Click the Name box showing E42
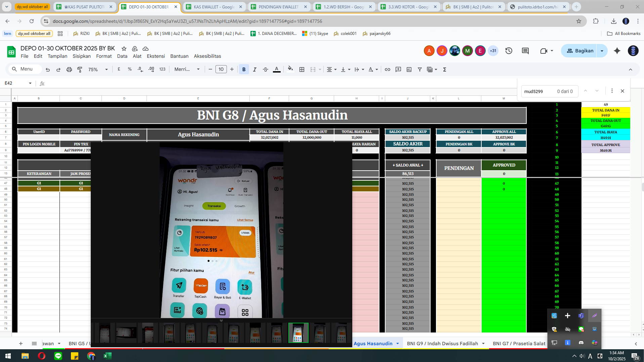 pos(18,83)
